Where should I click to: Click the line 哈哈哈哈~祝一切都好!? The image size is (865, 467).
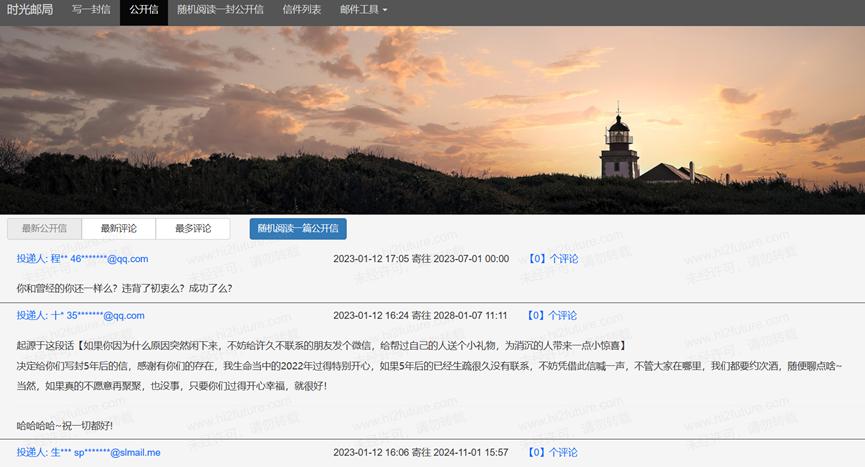(x=65, y=426)
